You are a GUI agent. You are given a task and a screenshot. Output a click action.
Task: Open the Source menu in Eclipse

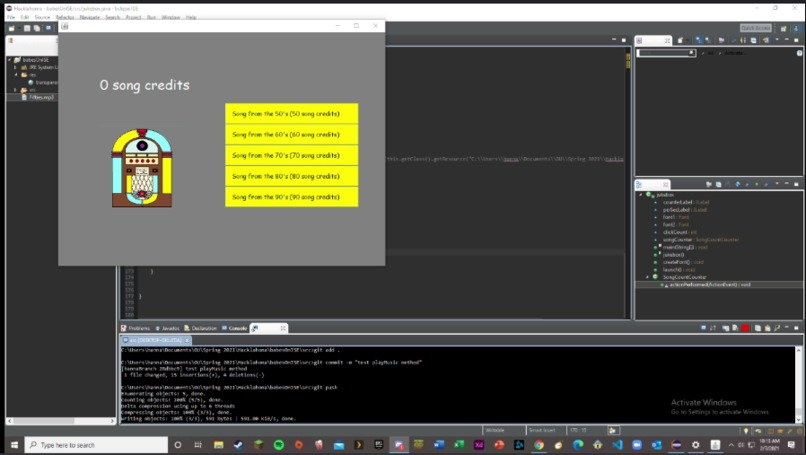pos(42,17)
